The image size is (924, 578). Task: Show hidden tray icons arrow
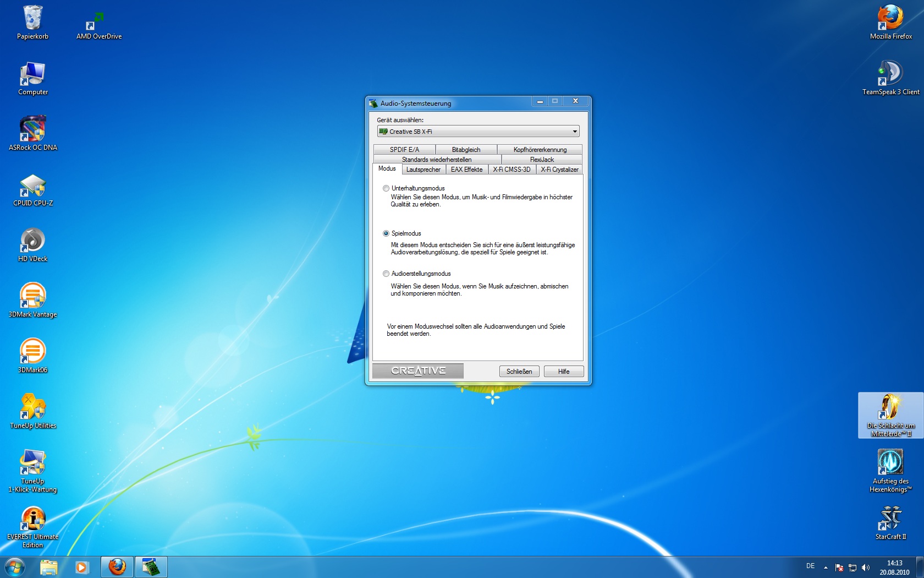click(x=826, y=568)
